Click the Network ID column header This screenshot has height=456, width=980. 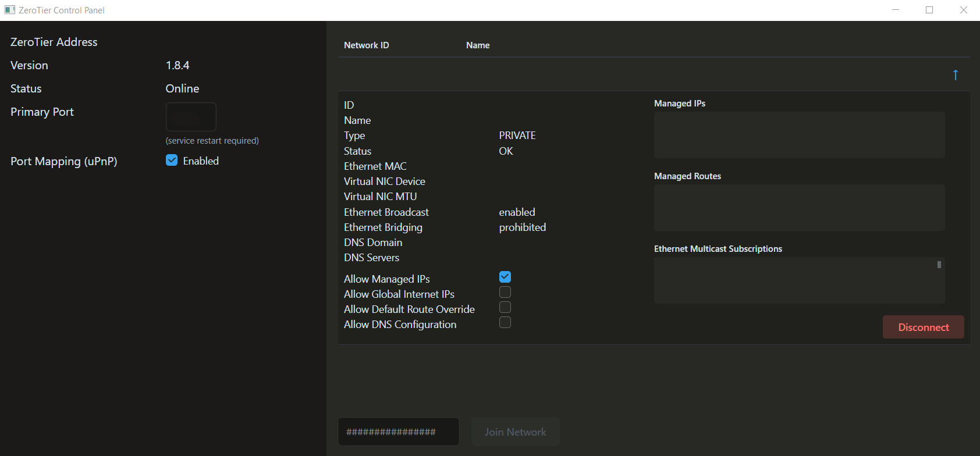coord(366,45)
